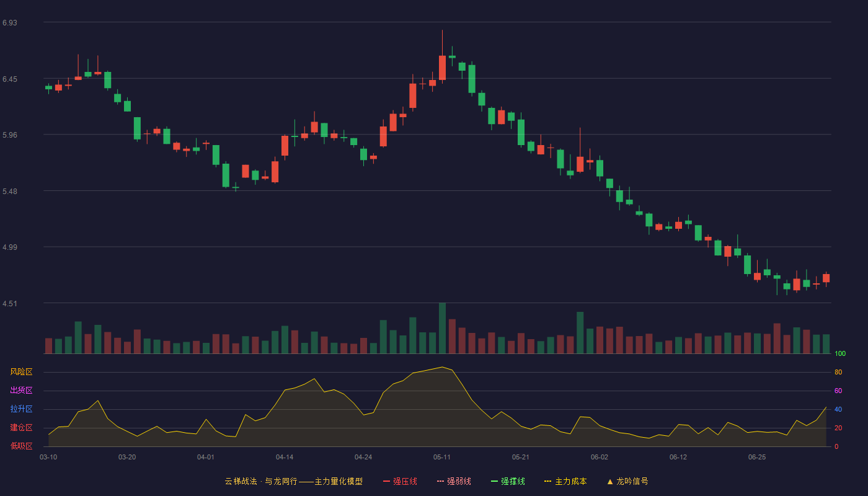Click the 40 indicator scale value
This screenshot has height=496, width=868.
(x=838, y=410)
